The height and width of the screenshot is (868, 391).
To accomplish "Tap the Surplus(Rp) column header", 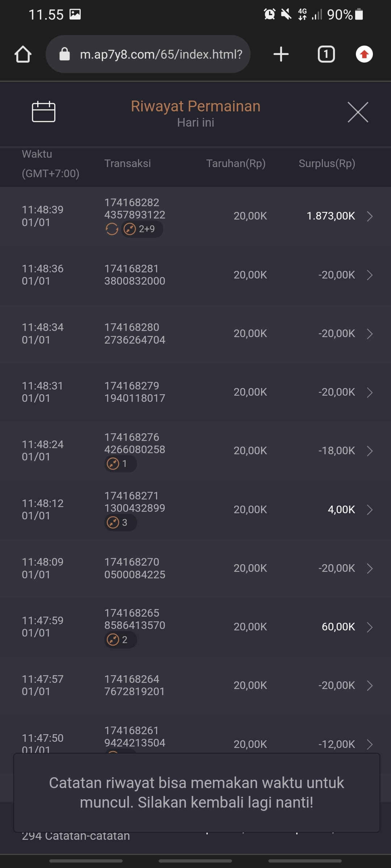I will tap(327, 163).
